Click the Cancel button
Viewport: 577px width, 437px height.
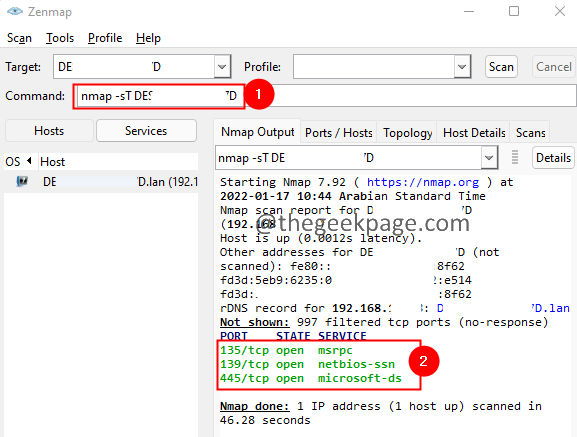click(553, 67)
